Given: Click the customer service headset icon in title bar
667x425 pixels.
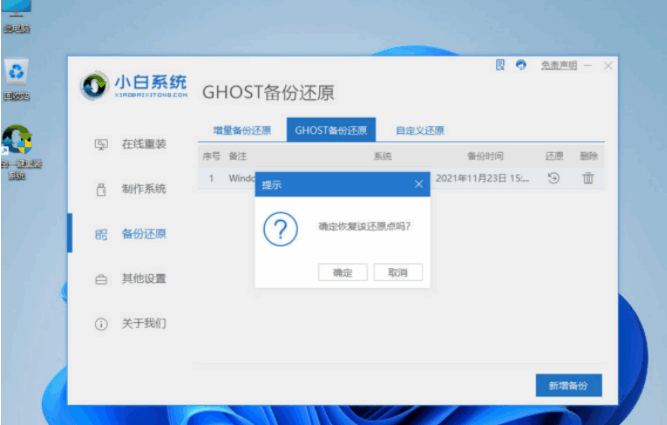Looking at the screenshot, I should pyautogui.click(x=521, y=65).
